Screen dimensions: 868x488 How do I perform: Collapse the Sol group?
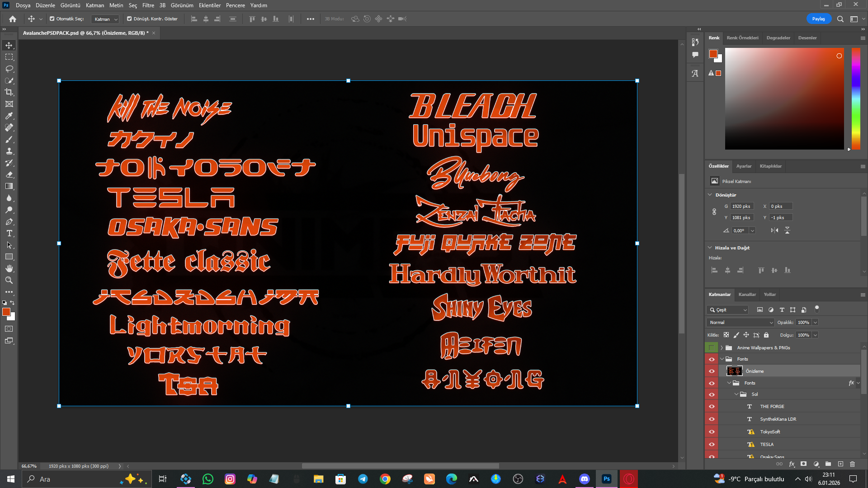pyautogui.click(x=736, y=394)
